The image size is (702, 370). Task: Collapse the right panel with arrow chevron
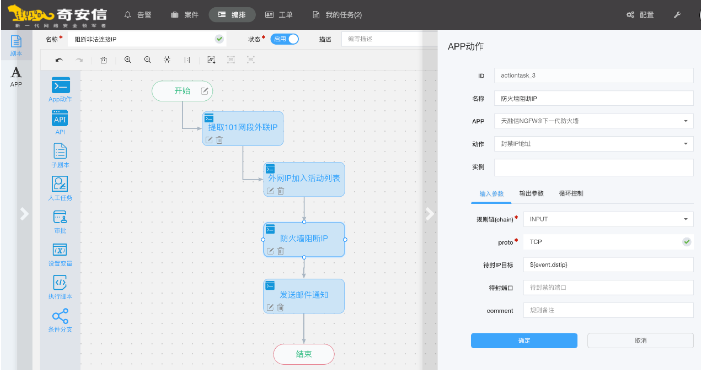tap(429, 214)
